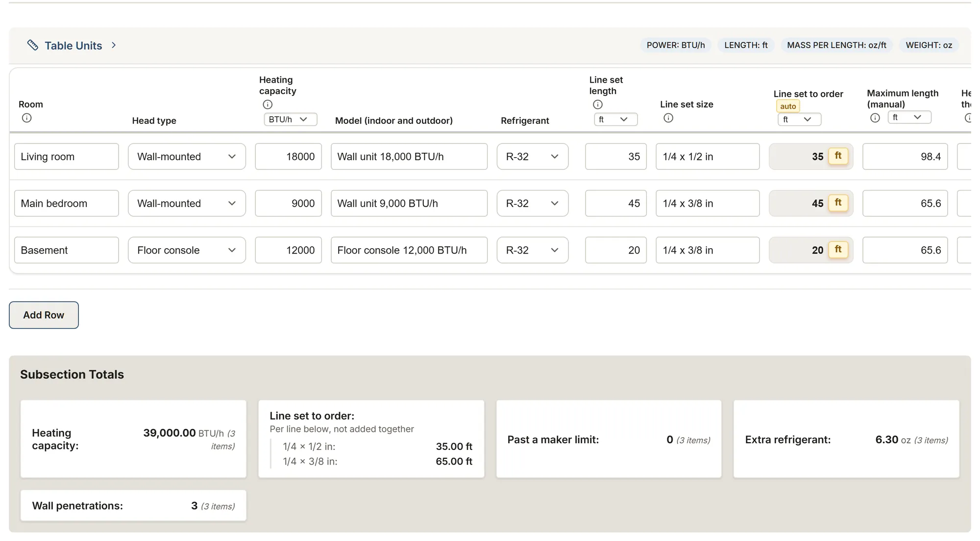Click the Line set length info icon
The image size is (980, 541).
598,104
